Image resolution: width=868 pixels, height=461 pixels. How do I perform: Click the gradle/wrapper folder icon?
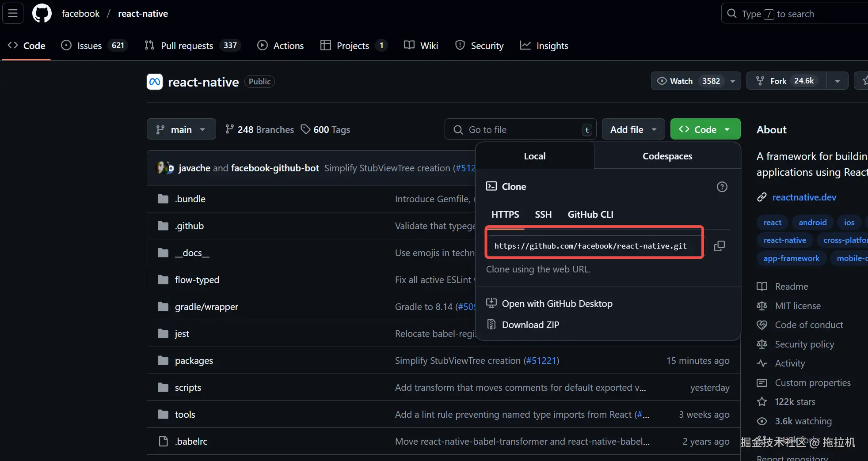point(163,306)
